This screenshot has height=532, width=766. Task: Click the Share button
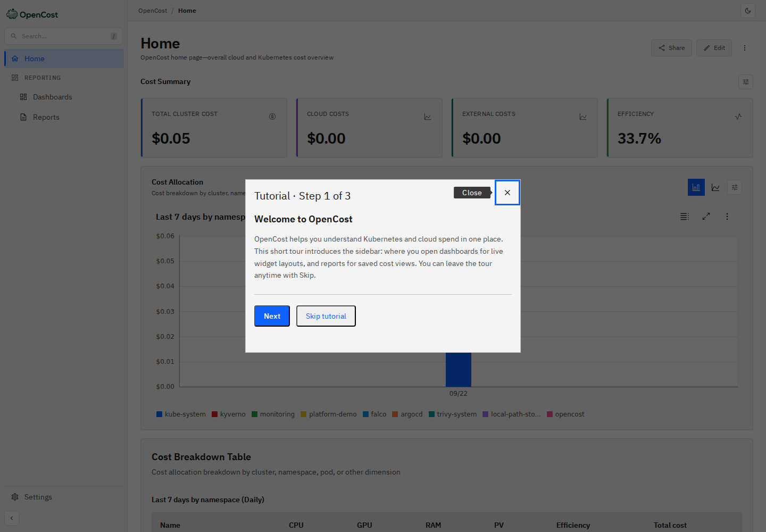pyautogui.click(x=671, y=48)
